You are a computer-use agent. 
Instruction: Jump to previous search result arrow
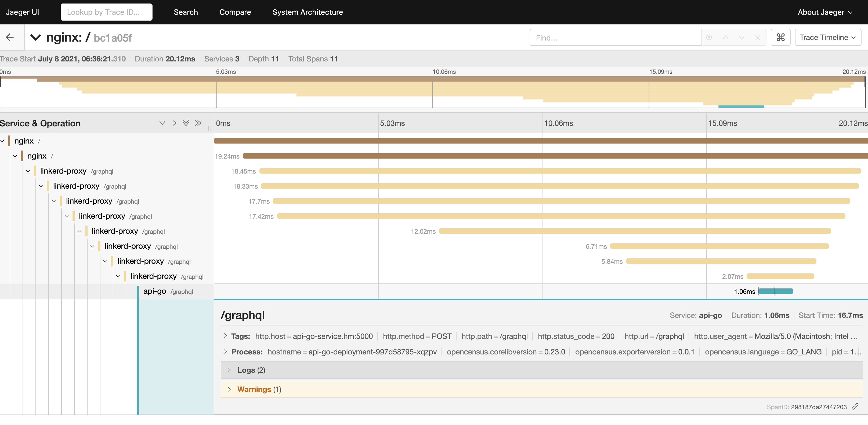pyautogui.click(x=725, y=37)
